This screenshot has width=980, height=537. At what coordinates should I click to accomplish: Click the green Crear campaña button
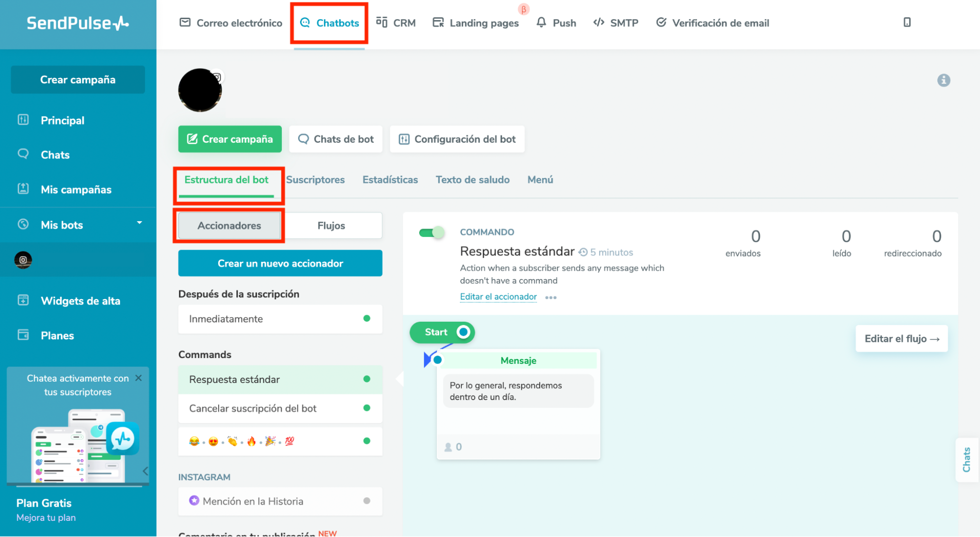(x=230, y=139)
